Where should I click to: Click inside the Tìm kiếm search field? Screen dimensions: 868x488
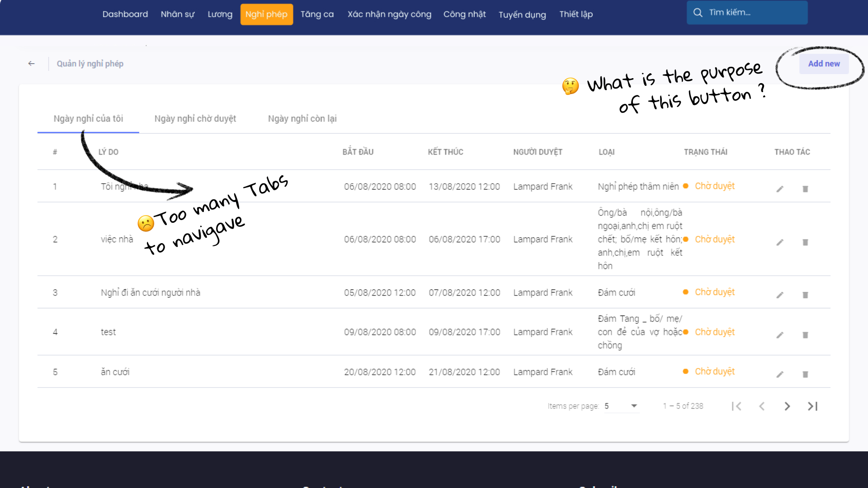[x=755, y=13]
